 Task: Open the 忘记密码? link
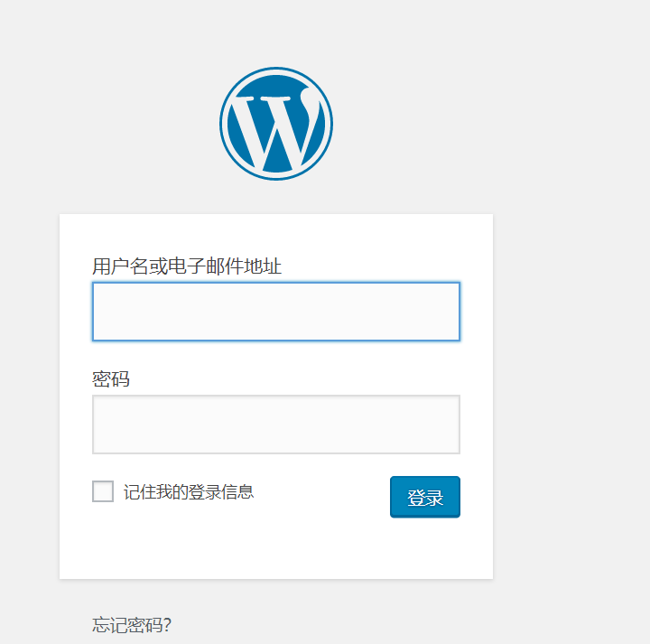pos(132,625)
